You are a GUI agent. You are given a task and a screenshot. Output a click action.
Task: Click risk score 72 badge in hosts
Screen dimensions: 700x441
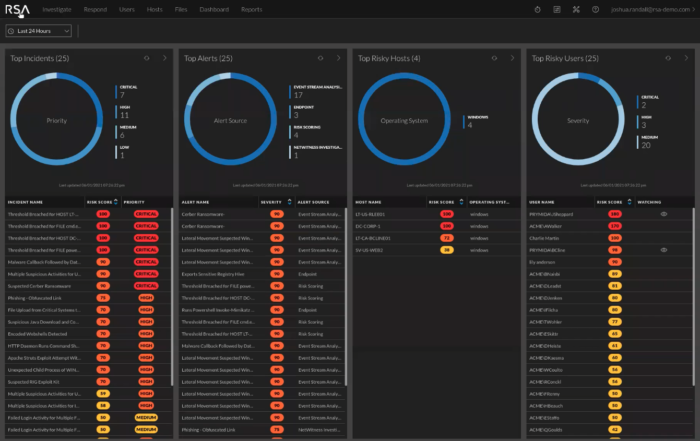[x=447, y=238]
